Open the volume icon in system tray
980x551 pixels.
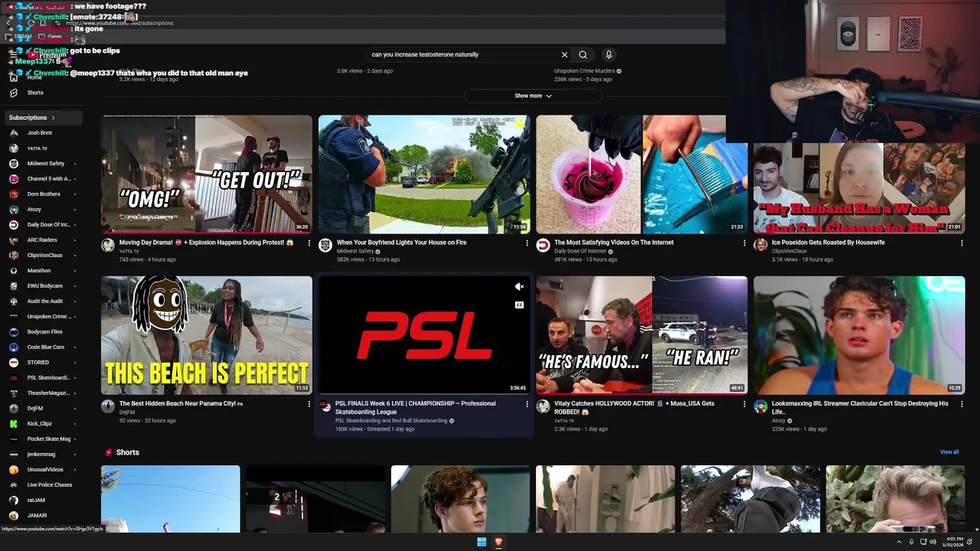pyautogui.click(x=933, y=542)
